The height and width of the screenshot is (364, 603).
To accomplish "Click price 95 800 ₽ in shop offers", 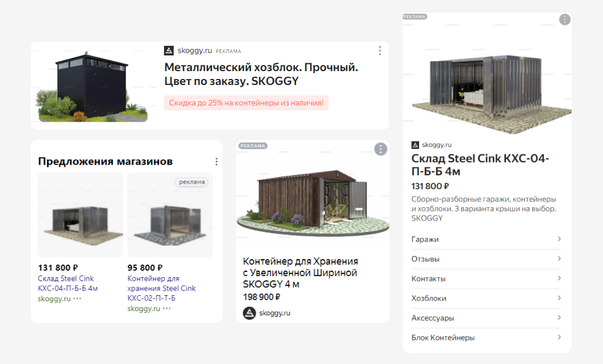I will [145, 268].
